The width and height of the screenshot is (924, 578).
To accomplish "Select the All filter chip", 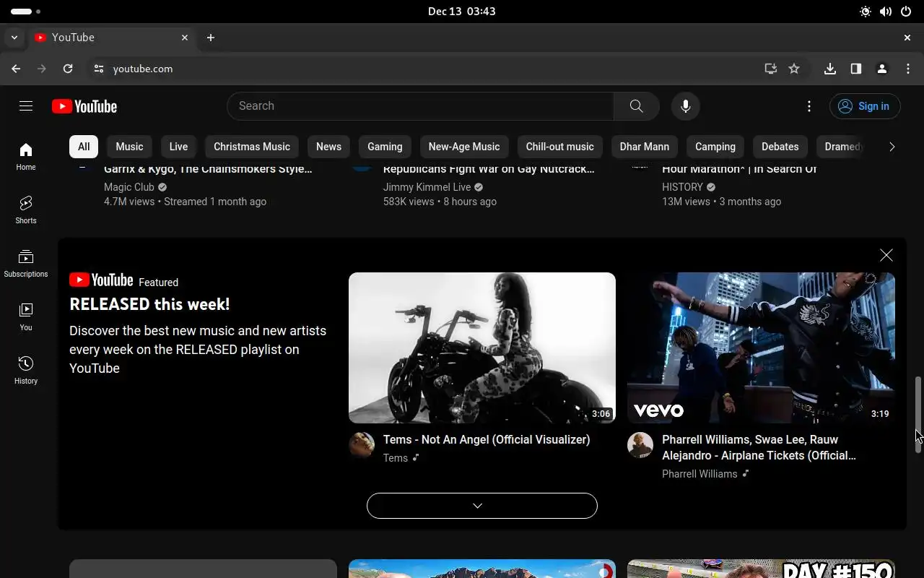I will pyautogui.click(x=84, y=147).
